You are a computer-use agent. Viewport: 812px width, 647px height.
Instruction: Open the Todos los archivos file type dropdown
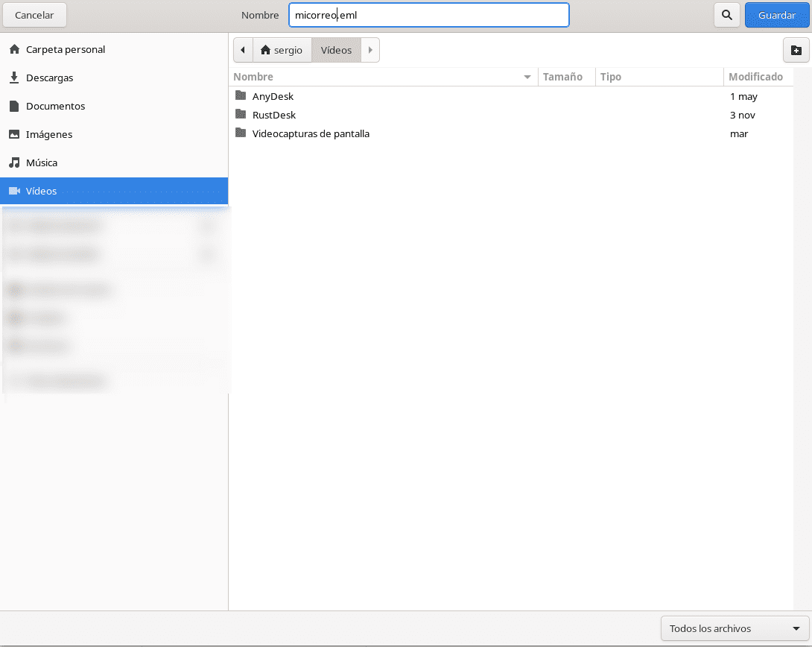point(732,628)
